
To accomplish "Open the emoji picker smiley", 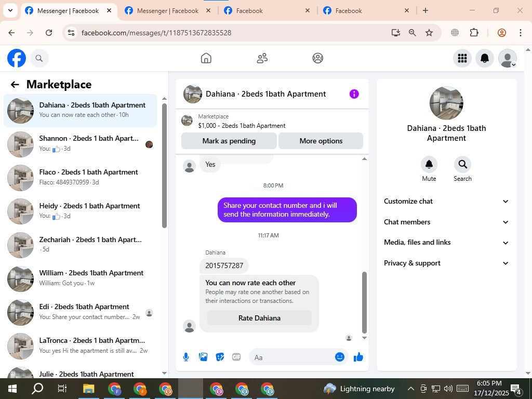I will [340, 357].
